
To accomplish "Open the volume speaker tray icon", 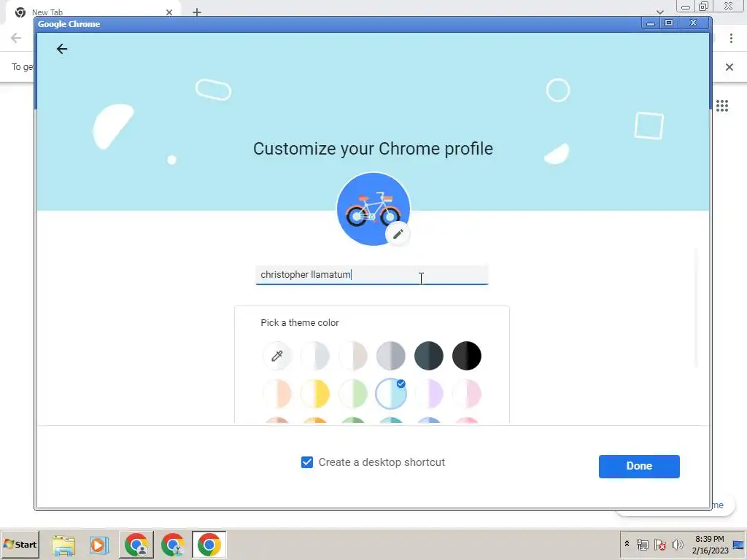I will [677, 544].
